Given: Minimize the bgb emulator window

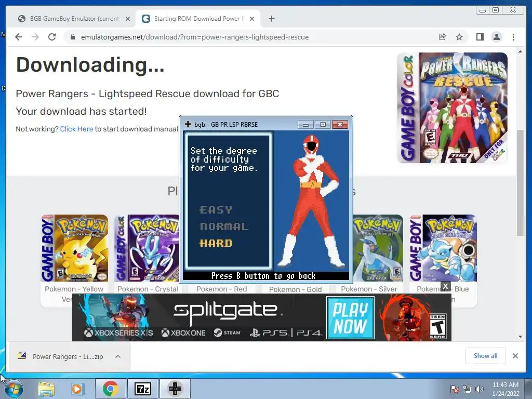Looking at the screenshot, I should (305, 125).
